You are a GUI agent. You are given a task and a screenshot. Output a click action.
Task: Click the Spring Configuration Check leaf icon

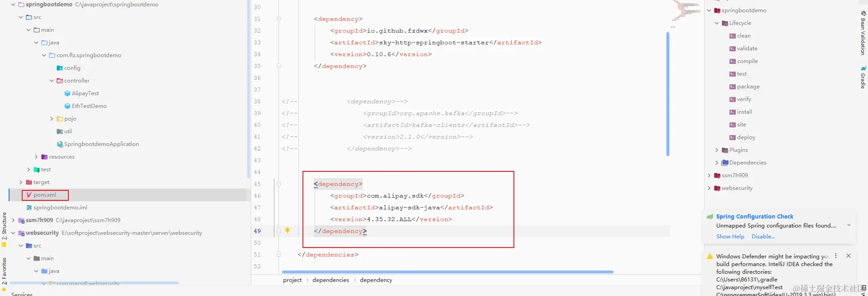(710, 217)
